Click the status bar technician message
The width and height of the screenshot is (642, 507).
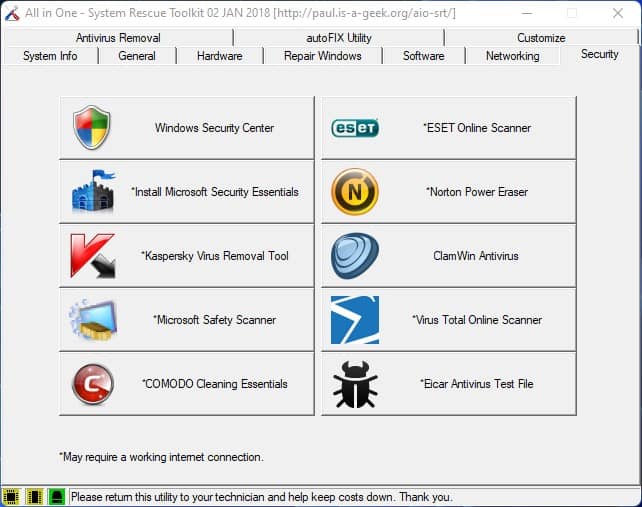tap(262, 497)
